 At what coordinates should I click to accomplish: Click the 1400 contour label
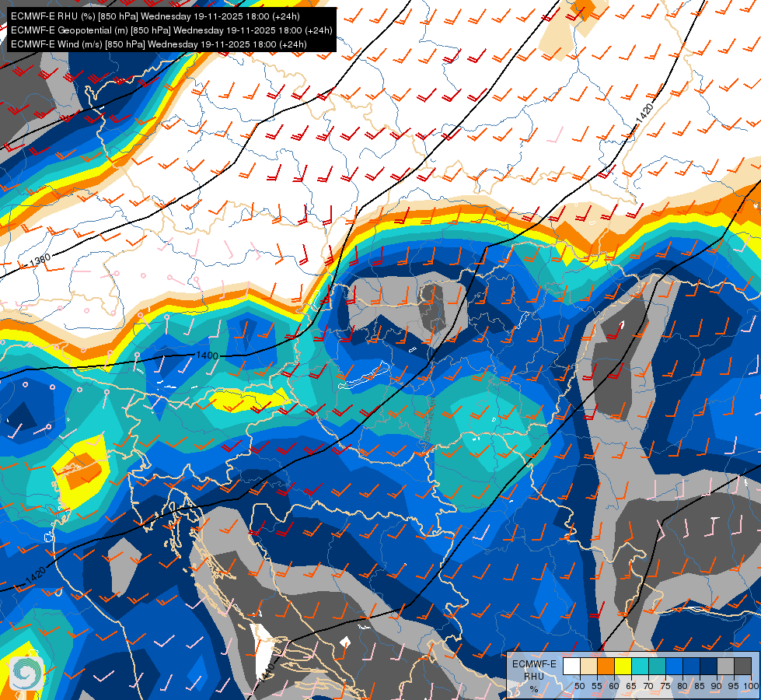pos(208,355)
